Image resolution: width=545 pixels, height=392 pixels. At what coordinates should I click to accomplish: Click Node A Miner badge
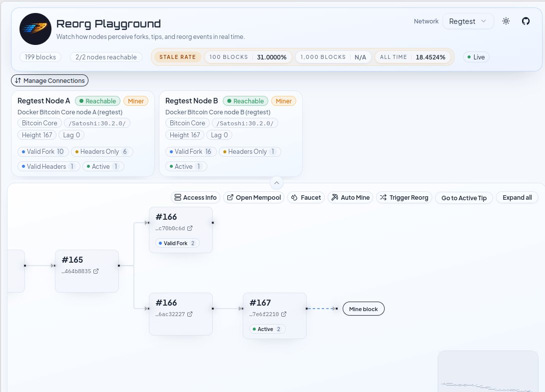pos(136,101)
